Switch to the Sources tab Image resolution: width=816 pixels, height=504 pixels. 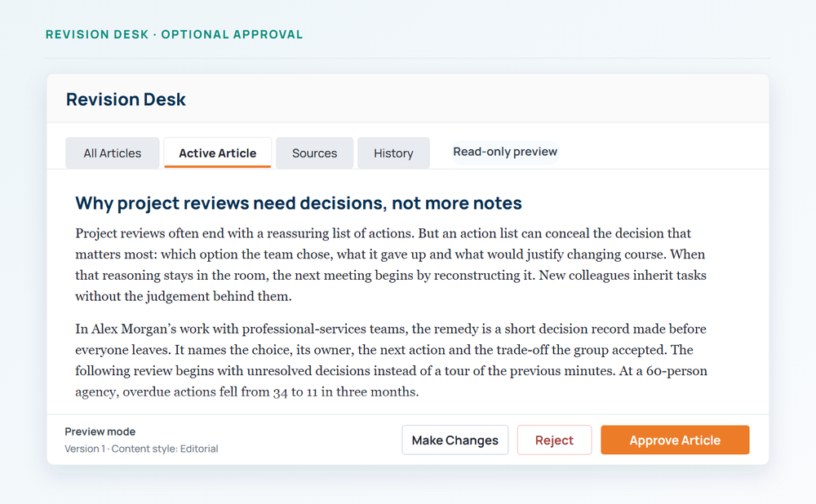tap(314, 153)
